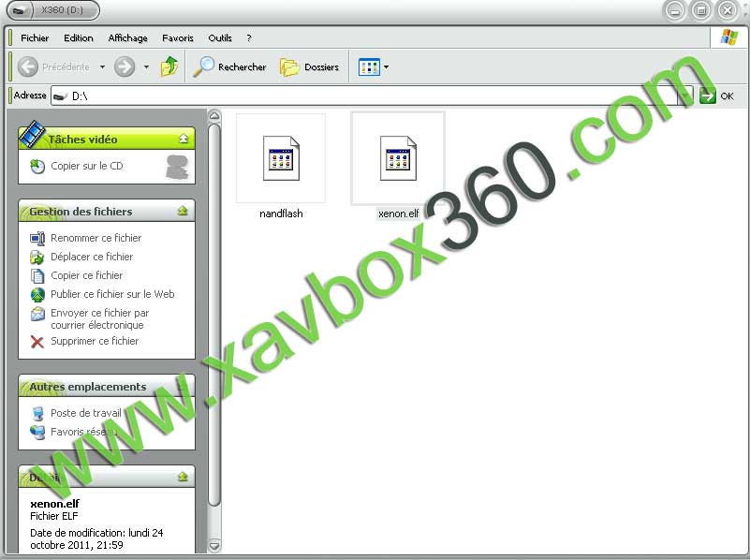The image size is (750, 560).
Task: Open the Favoris menu
Action: 178,37
